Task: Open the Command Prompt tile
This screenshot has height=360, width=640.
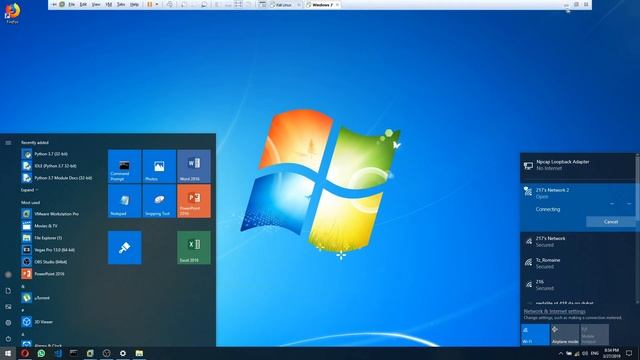Action: click(124, 166)
